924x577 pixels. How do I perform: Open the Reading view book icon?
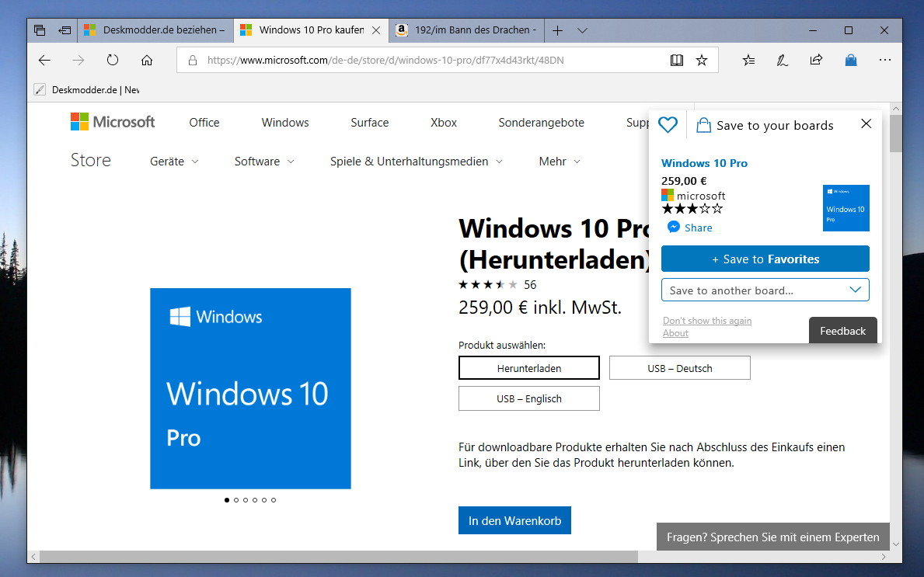point(677,60)
